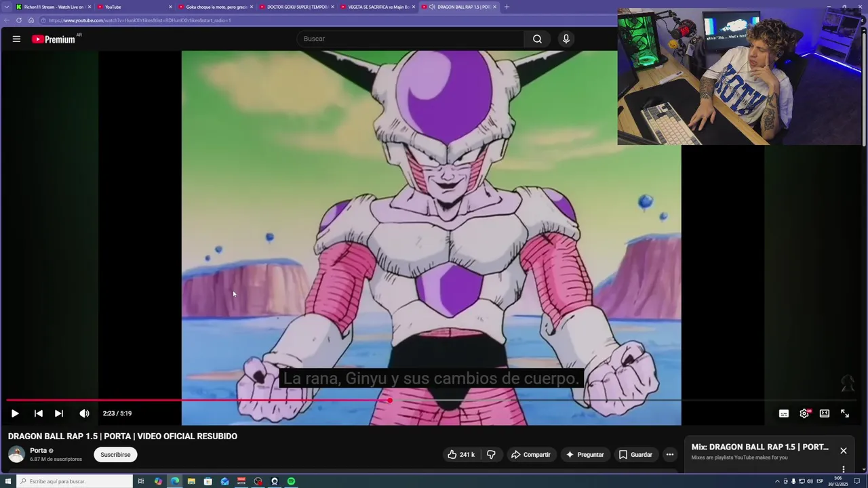Open the Mix panel vertical dots menu

pyautogui.click(x=844, y=469)
